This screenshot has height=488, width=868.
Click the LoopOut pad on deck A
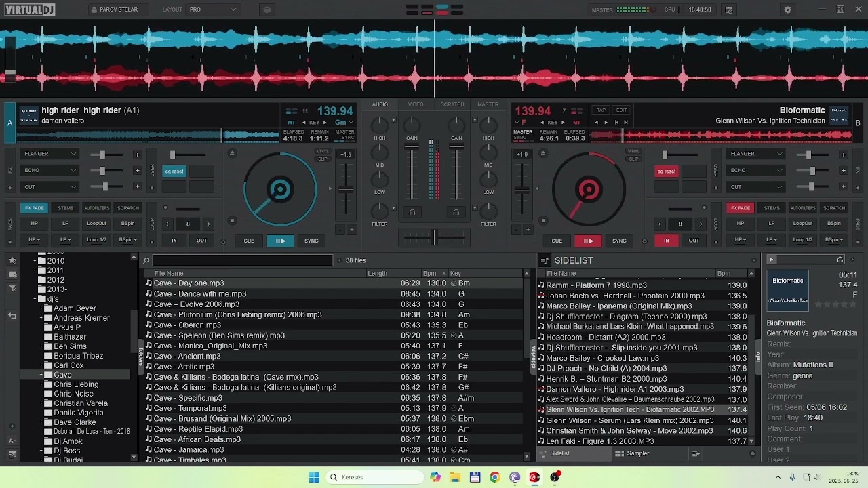click(x=97, y=223)
